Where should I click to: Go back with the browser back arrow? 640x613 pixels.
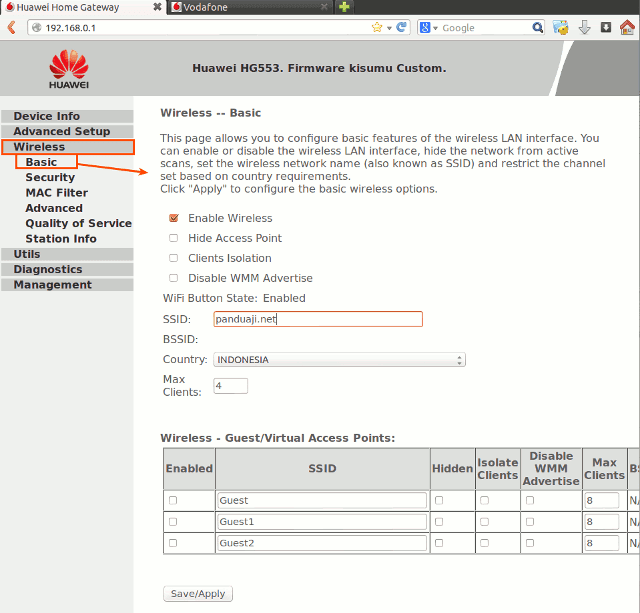tap(12, 28)
